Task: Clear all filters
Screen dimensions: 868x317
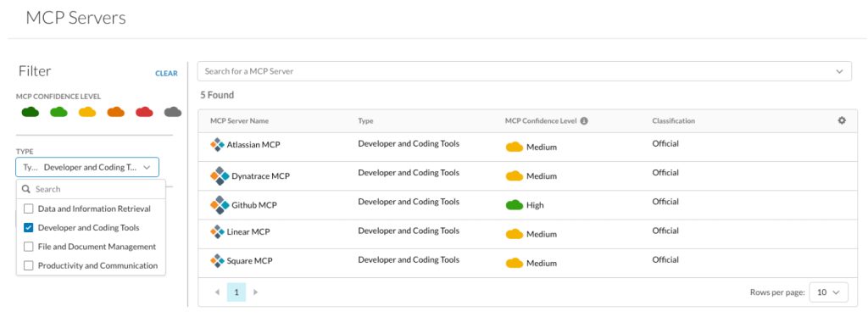Action: click(x=166, y=73)
